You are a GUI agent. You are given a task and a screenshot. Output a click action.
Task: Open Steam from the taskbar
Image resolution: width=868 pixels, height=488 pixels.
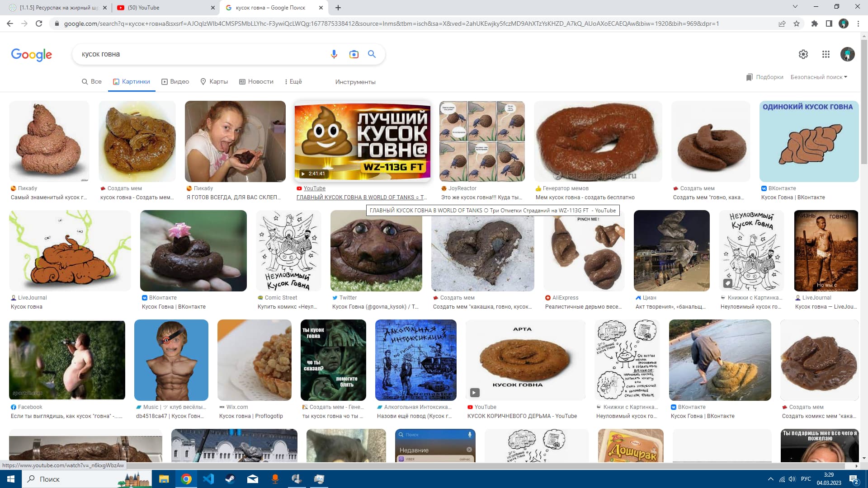[230, 479]
